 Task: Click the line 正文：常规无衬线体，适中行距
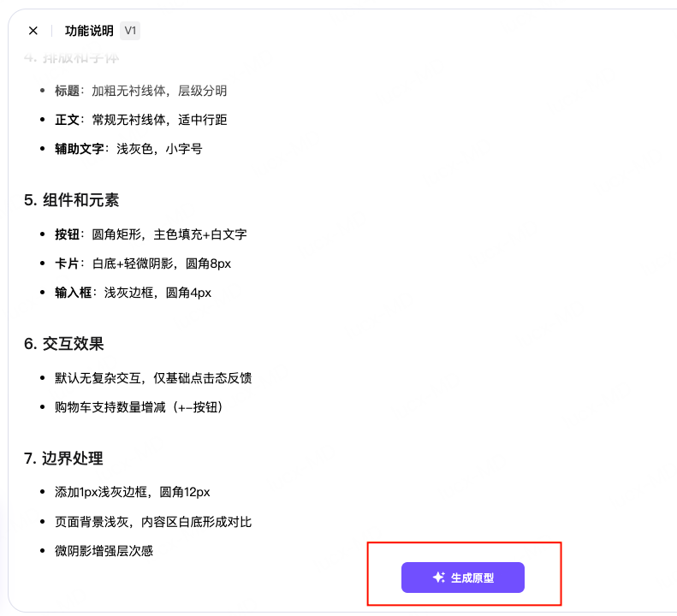coord(140,120)
